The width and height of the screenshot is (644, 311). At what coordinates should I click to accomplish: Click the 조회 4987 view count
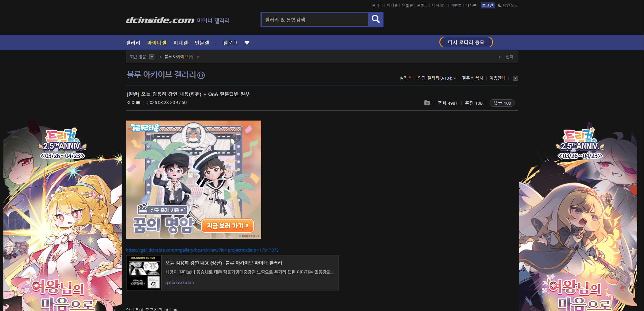(x=447, y=103)
